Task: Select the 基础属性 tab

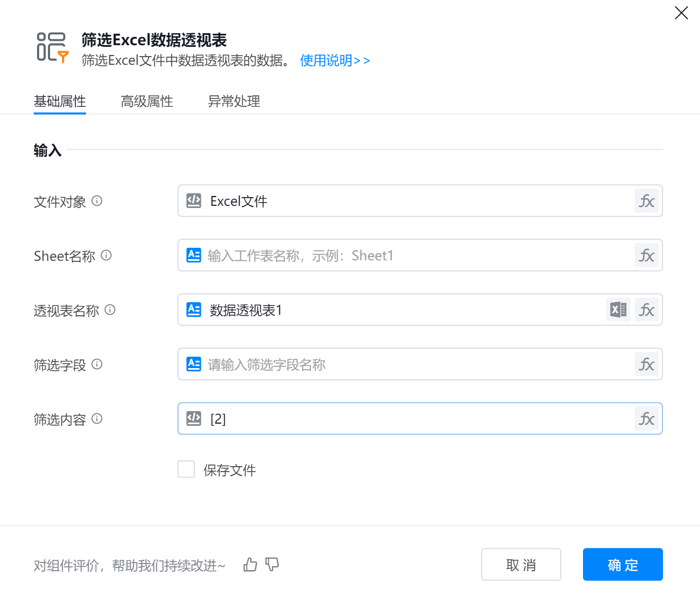Action: coord(60,101)
